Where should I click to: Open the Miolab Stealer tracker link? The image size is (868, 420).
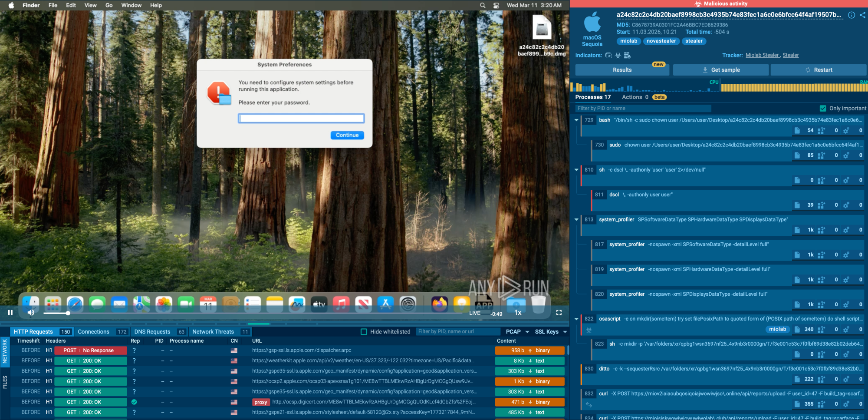point(762,55)
